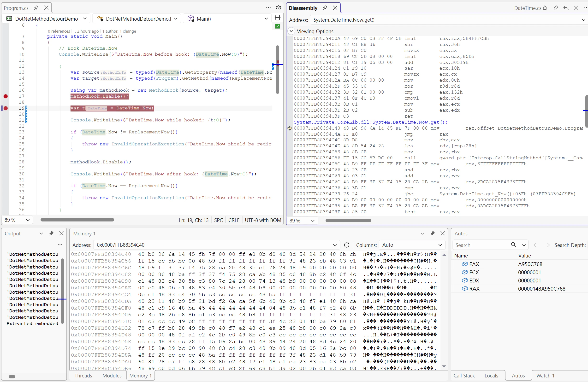Toggle auto-hide pin on Memory 1 panel

point(433,233)
